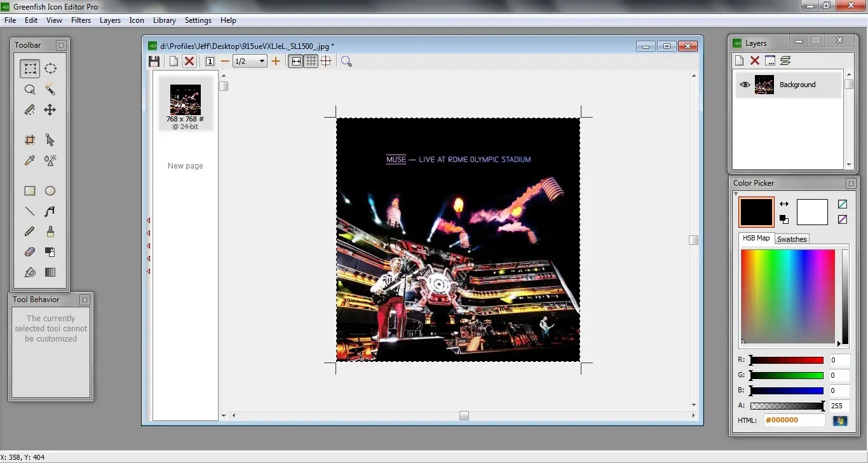The height and width of the screenshot is (463, 868).
Task: Select the Rectangle Select tool
Action: [x=30, y=69]
